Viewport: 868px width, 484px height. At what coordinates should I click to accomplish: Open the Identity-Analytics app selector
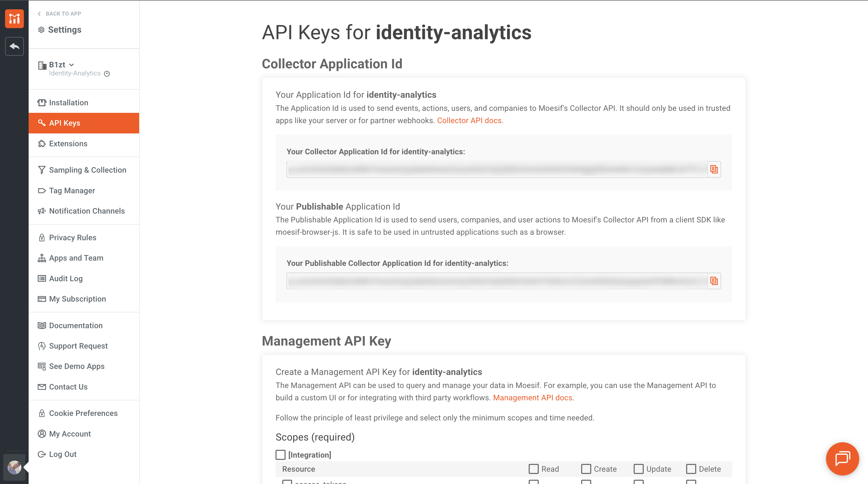pyautogui.click(x=79, y=73)
